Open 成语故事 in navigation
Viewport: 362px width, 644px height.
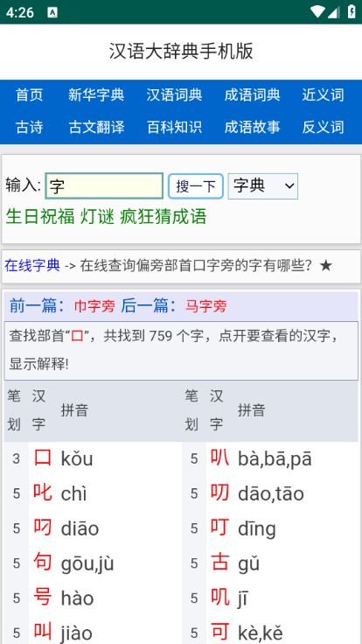[253, 128]
